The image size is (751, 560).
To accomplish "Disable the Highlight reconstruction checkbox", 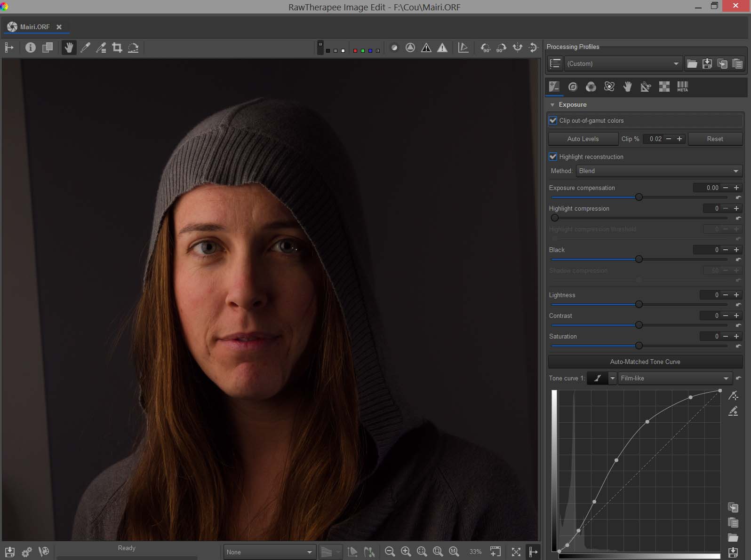I will tap(553, 157).
